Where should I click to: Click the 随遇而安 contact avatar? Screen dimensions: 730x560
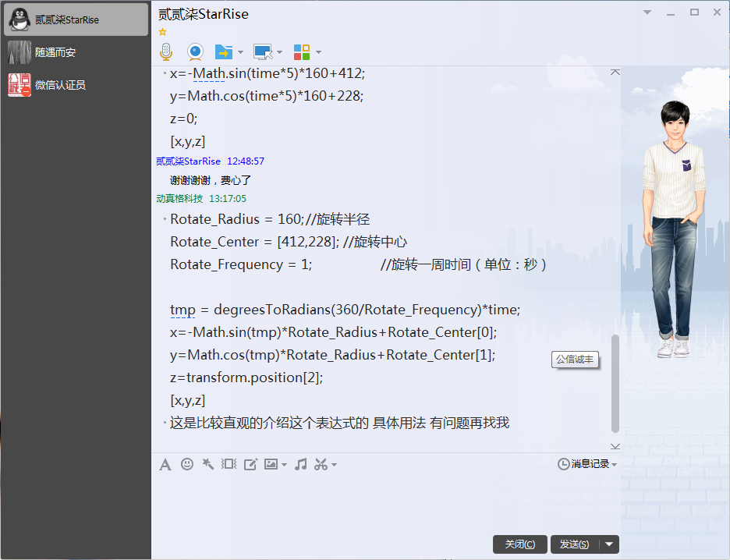pos(19,52)
